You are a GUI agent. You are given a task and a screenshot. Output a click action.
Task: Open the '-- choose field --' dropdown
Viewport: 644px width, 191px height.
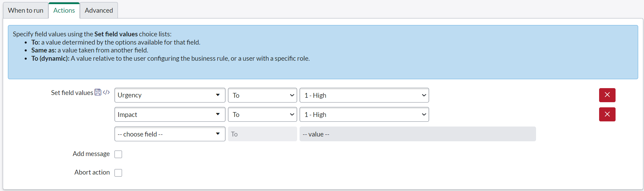coord(170,134)
